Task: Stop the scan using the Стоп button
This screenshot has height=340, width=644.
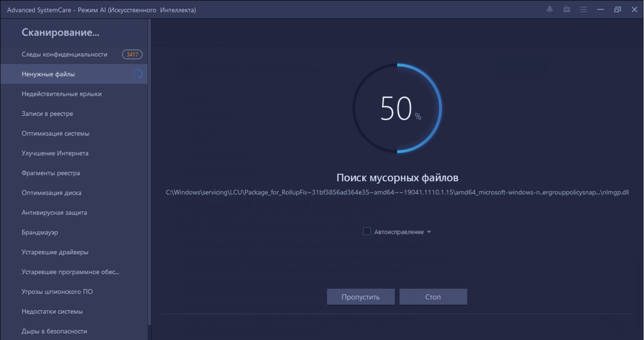Action: (x=433, y=296)
